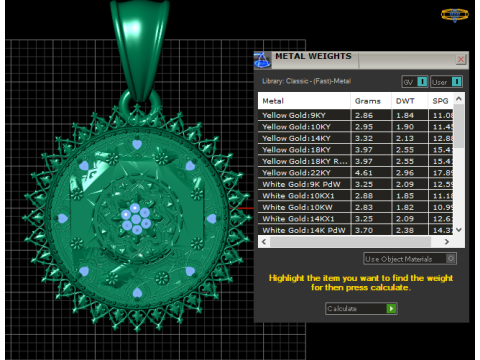Toggle the GV library switch
The image size is (480, 360).
415,82
